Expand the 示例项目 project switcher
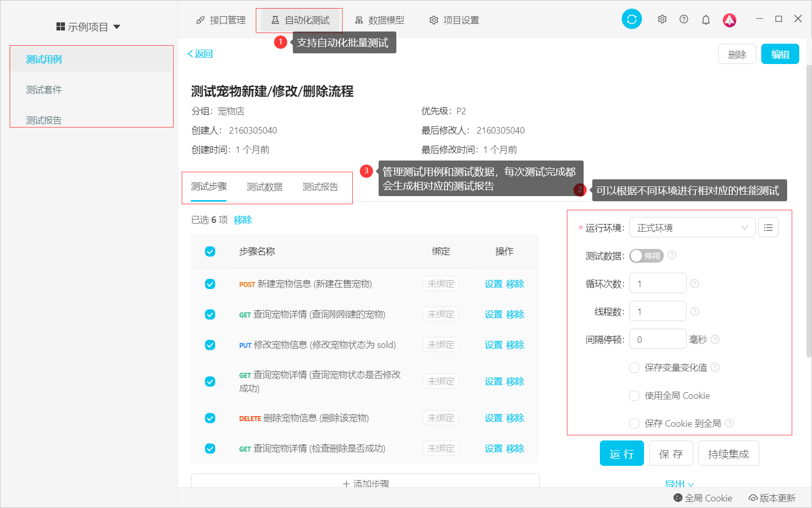This screenshot has height=508, width=812. pos(88,26)
